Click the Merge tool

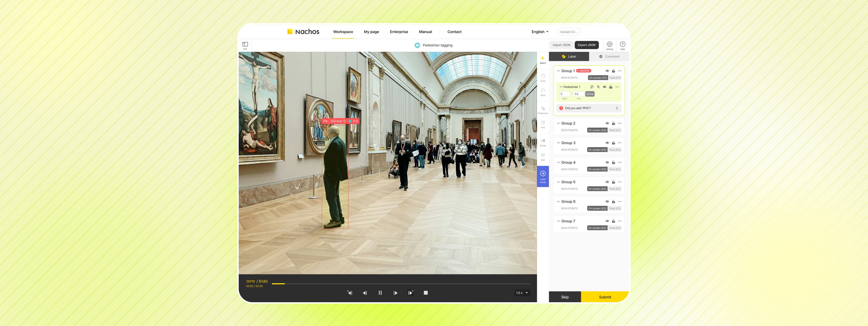point(543,142)
